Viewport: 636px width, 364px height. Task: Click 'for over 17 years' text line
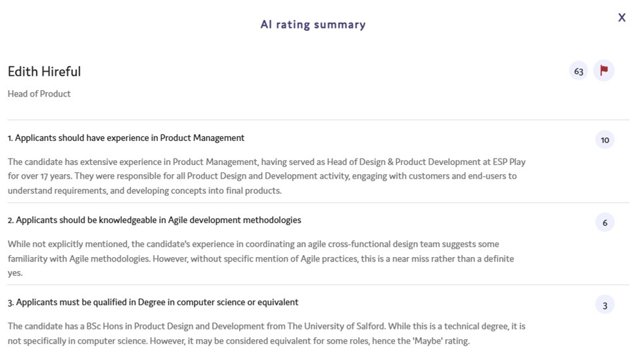[40, 176]
